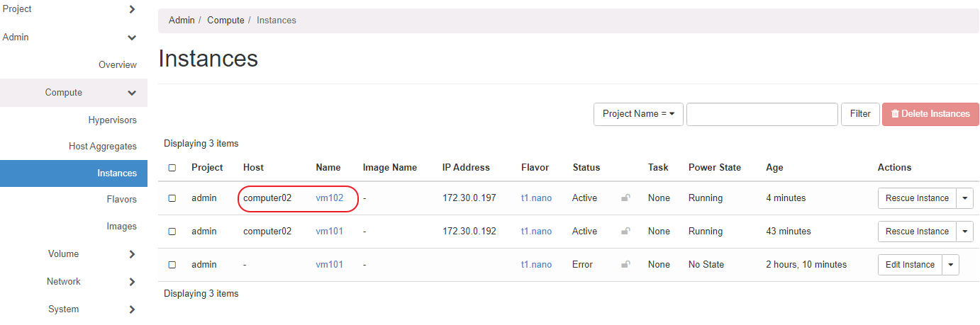Expand the Volume sidebar chevron

coord(132,254)
